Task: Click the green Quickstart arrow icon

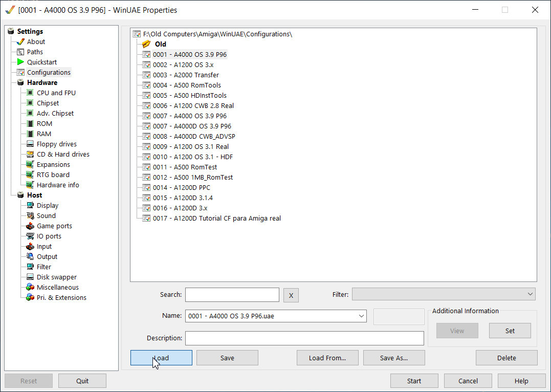Action: click(20, 62)
